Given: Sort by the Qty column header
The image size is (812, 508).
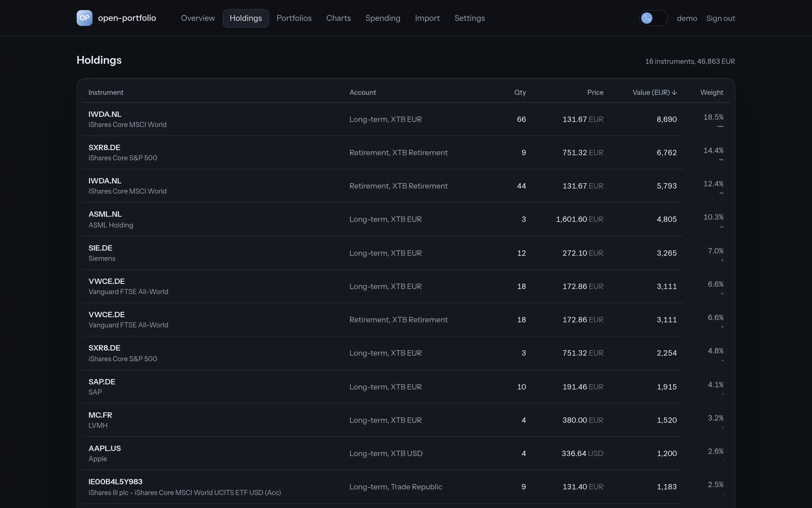Looking at the screenshot, I should click(520, 92).
